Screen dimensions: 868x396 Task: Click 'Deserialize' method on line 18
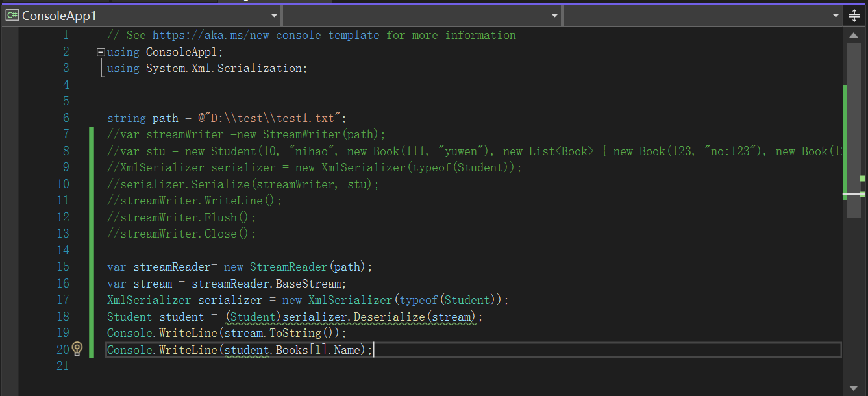click(x=390, y=317)
